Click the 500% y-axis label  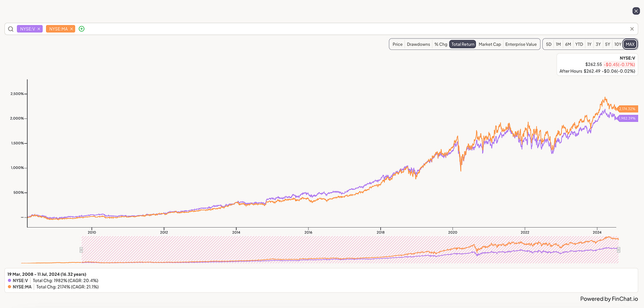pos(19,193)
